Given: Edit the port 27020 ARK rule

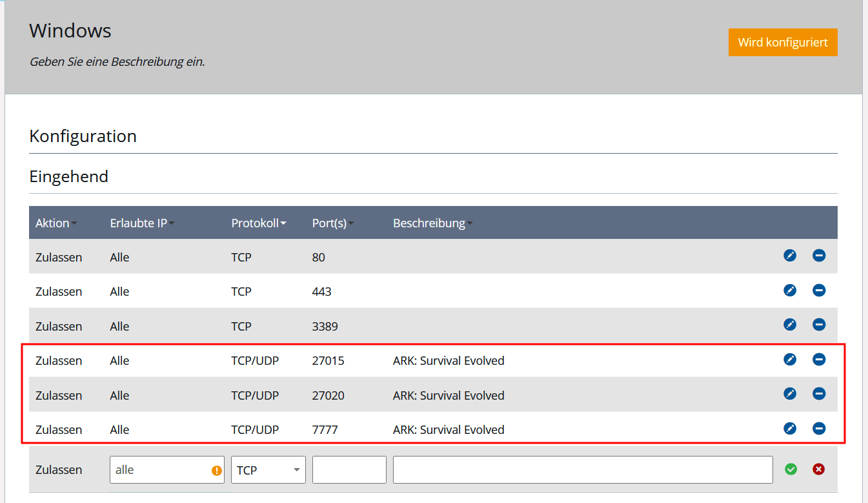Looking at the screenshot, I should 790,394.
